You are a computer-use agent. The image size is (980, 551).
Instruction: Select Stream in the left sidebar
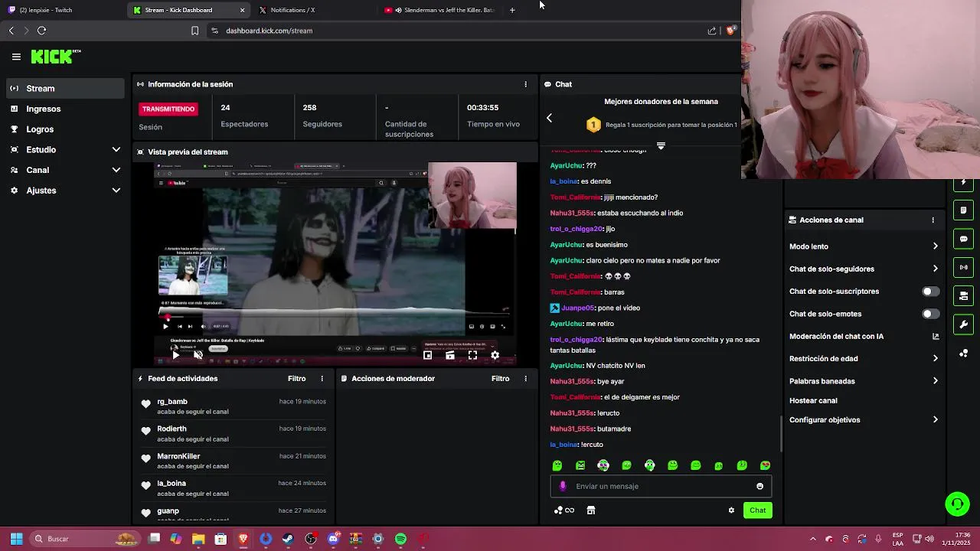[x=65, y=89]
